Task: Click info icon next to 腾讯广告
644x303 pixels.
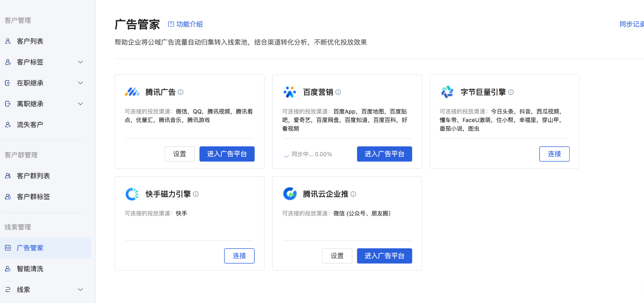Action: coord(181,92)
